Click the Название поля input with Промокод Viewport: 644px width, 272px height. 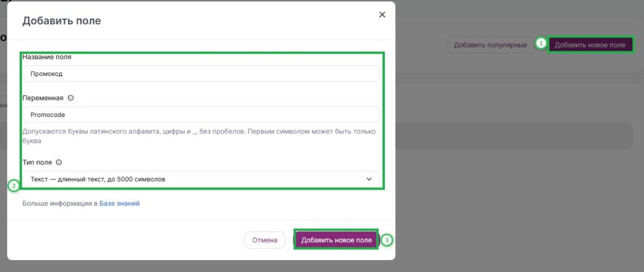click(201, 74)
